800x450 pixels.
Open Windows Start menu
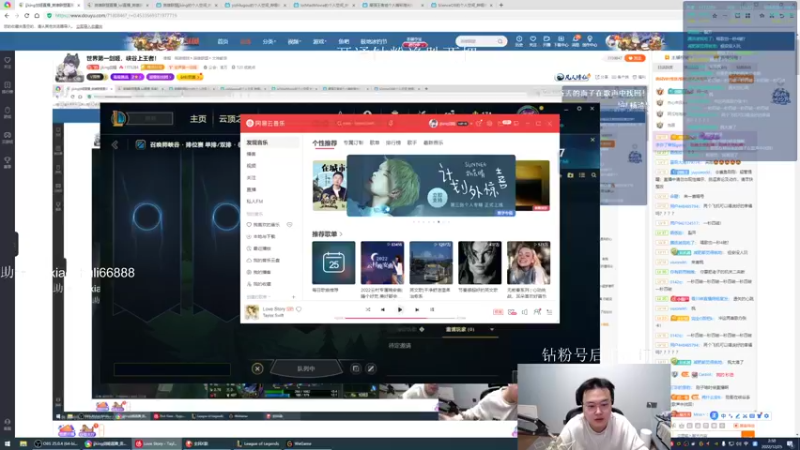click(7, 444)
